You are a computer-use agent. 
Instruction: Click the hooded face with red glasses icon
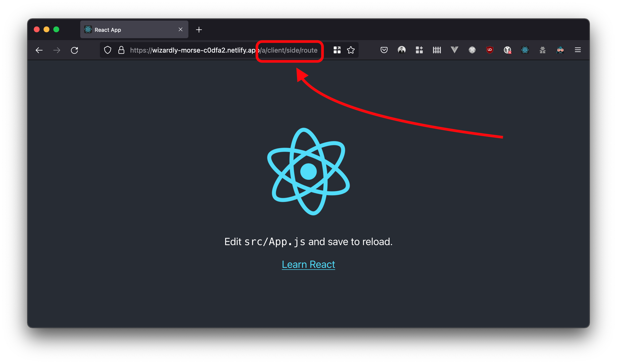point(560,50)
